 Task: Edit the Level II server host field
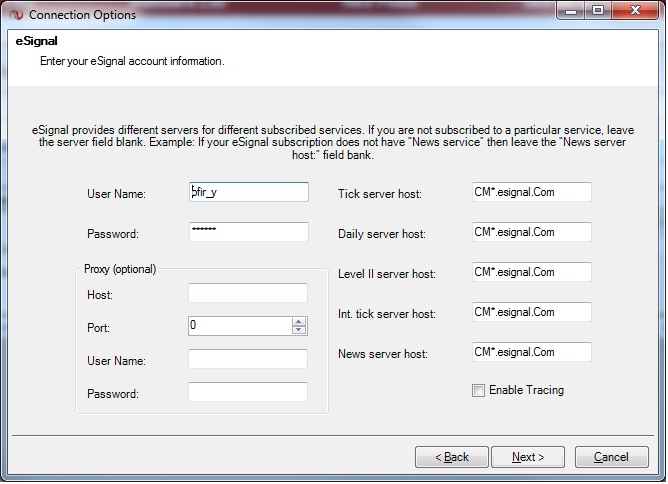pyautogui.click(x=531, y=272)
